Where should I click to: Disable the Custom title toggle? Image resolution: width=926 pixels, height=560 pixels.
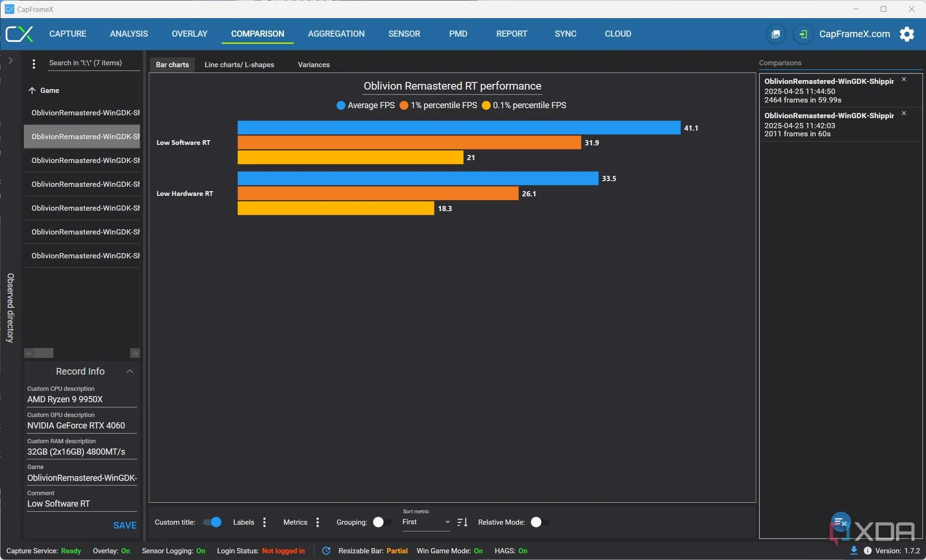212,522
